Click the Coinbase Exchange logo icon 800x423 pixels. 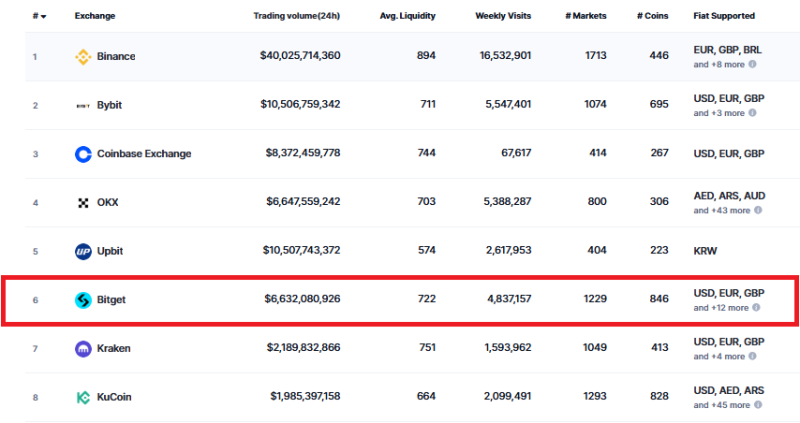point(83,154)
